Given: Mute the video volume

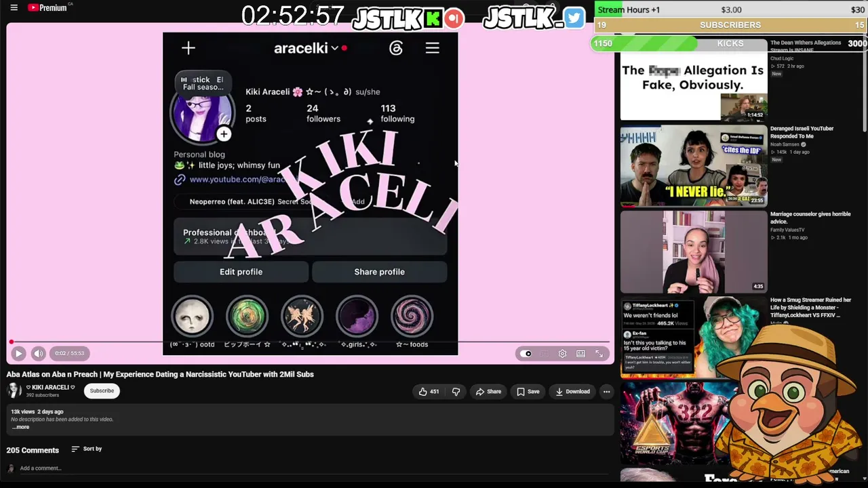Looking at the screenshot, I should pyautogui.click(x=39, y=353).
